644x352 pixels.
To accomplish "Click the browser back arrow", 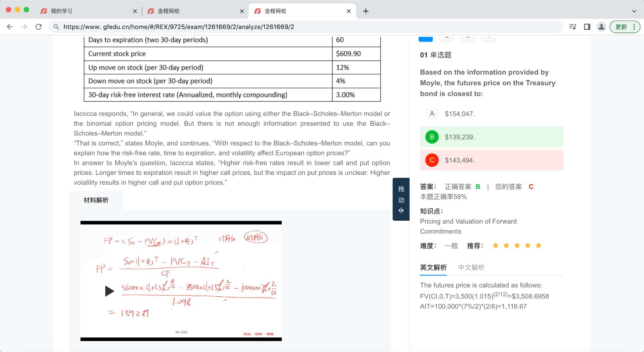I will pyautogui.click(x=10, y=27).
